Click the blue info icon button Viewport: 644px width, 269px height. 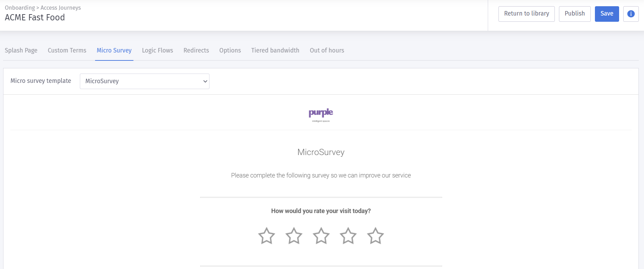(631, 14)
